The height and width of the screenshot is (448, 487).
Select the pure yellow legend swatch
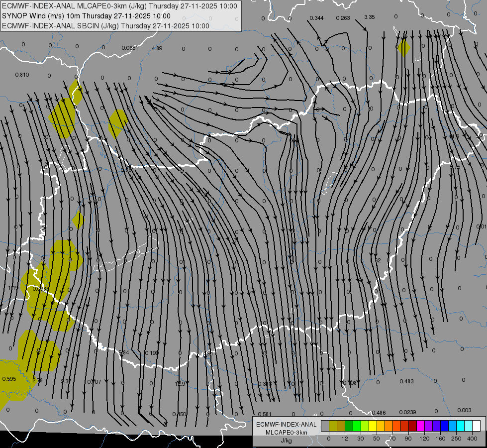373,426
